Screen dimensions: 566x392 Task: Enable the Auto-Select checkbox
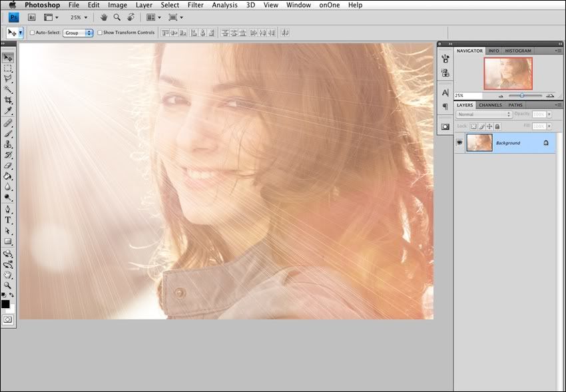point(32,33)
